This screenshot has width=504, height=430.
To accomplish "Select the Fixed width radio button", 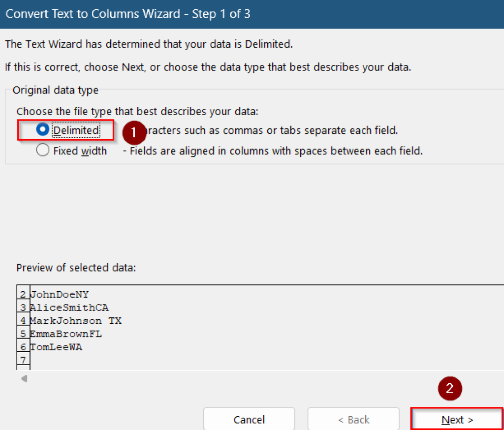I will point(43,151).
